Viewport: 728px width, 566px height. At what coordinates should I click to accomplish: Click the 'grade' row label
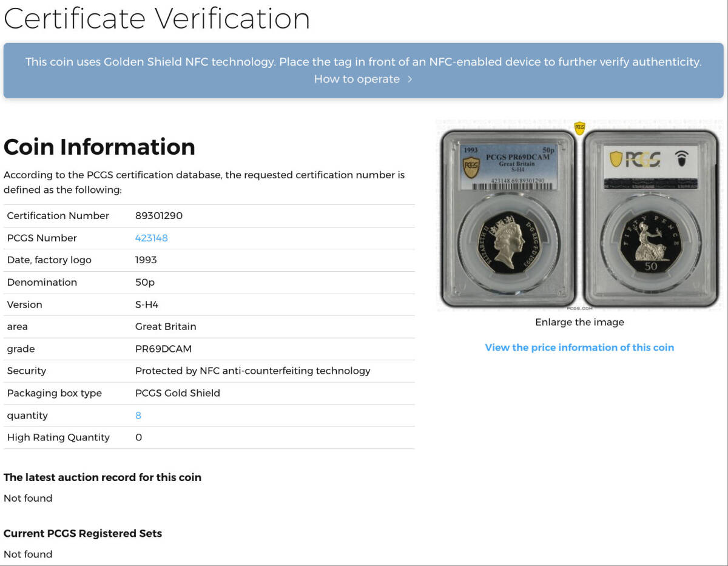(21, 349)
